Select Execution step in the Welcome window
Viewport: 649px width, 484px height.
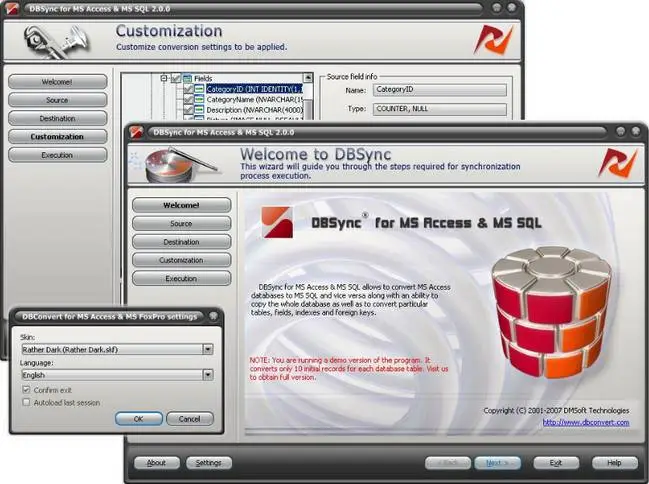pos(181,279)
